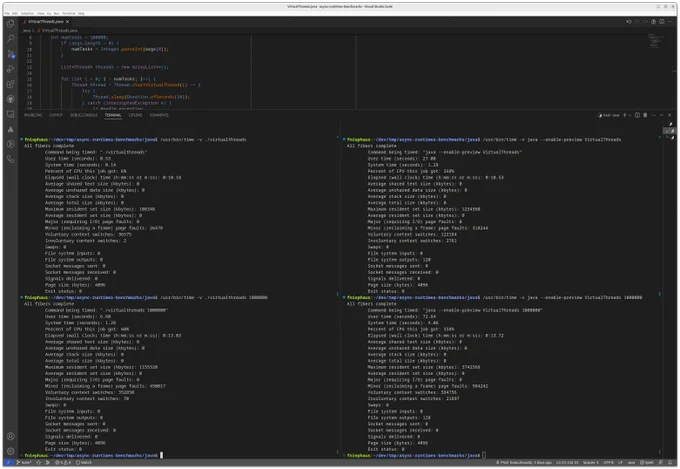Open the Remote Explorer view

11,114
